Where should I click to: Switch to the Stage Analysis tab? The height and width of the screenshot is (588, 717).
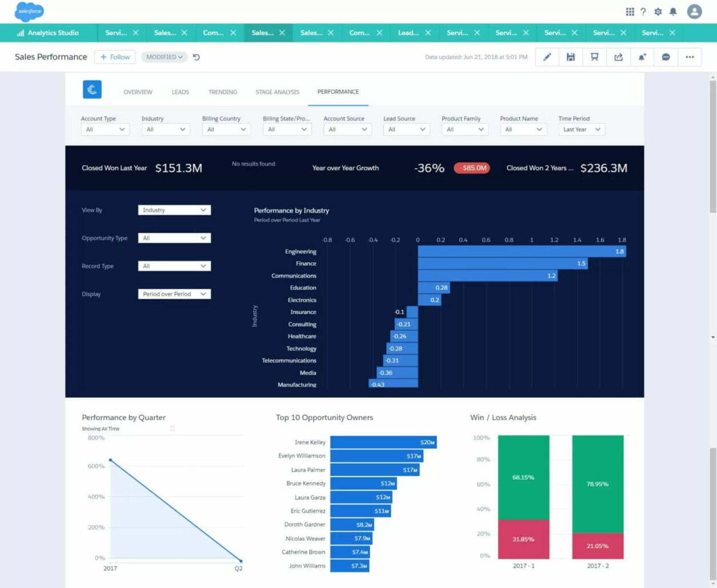point(277,92)
